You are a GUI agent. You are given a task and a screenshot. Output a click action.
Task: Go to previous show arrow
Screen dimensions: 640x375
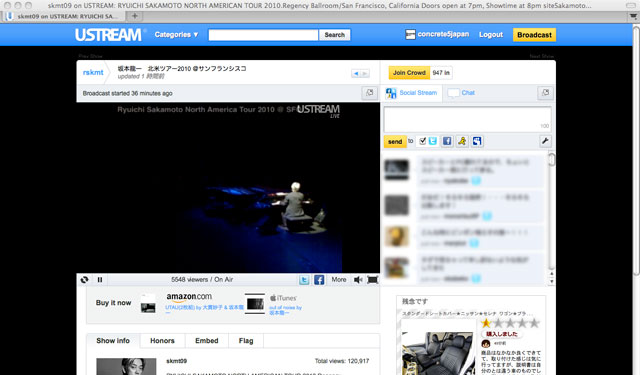tap(356, 73)
